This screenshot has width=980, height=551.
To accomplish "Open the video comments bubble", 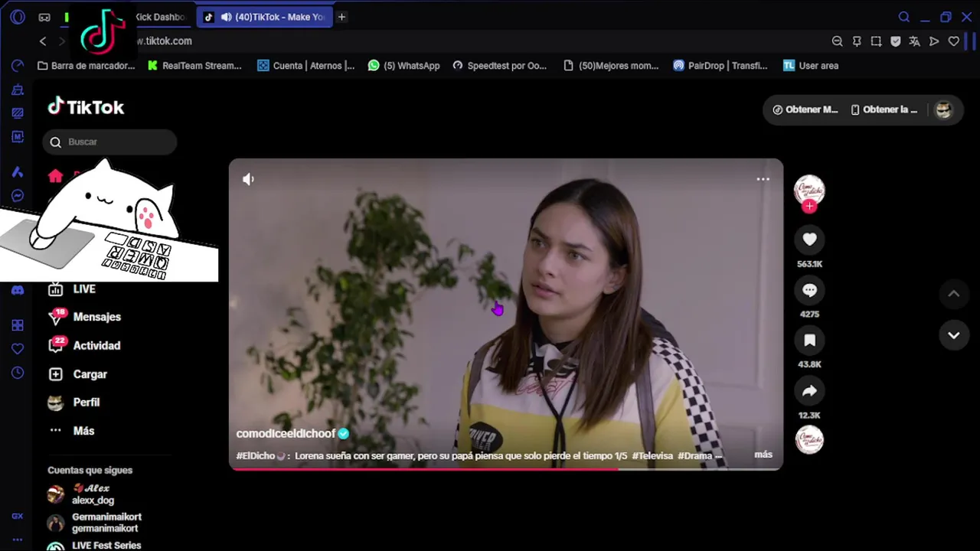I will coord(809,290).
